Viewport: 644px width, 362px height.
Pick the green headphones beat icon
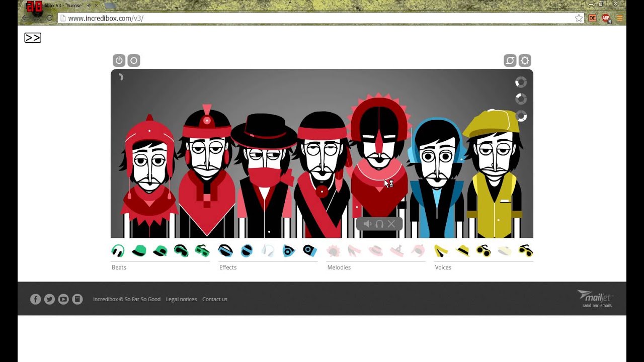(x=118, y=250)
